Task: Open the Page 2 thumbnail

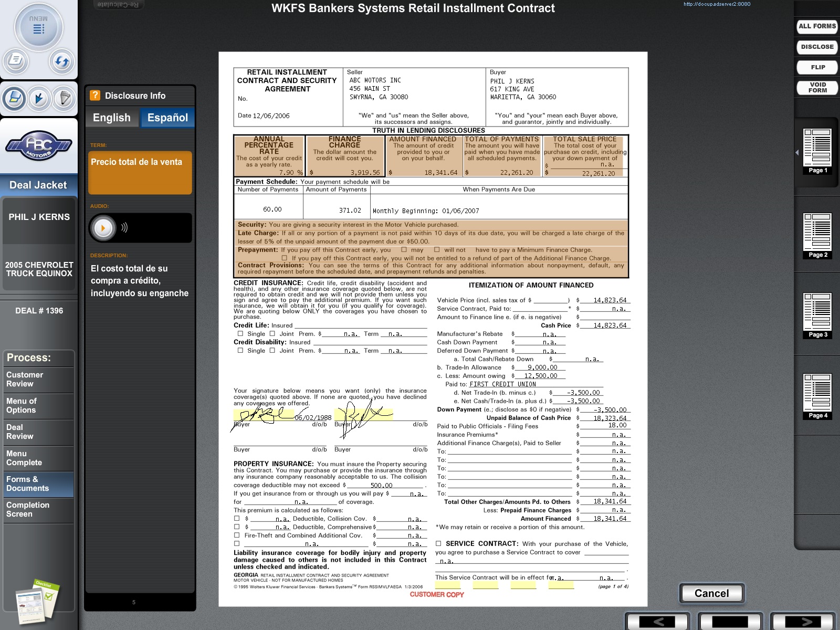Action: click(x=817, y=236)
